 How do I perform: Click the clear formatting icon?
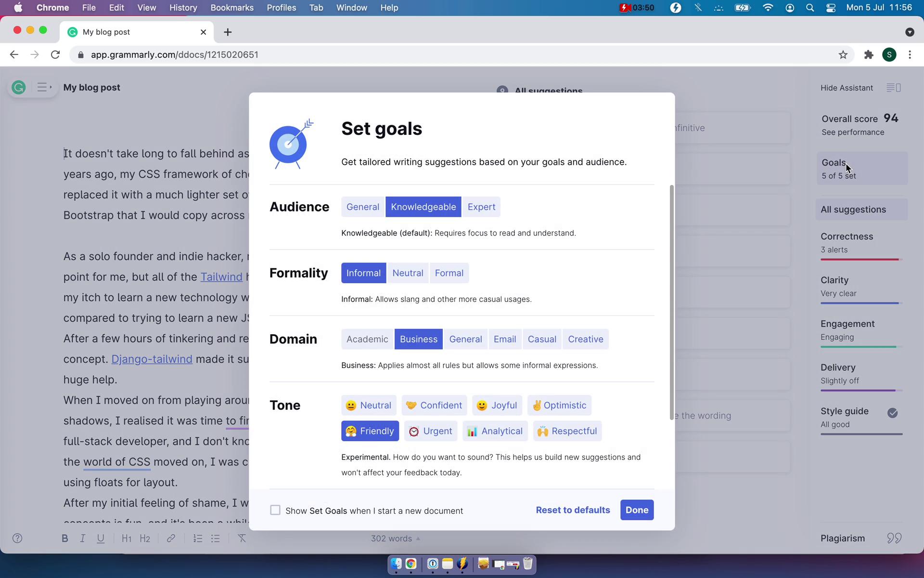tap(242, 539)
